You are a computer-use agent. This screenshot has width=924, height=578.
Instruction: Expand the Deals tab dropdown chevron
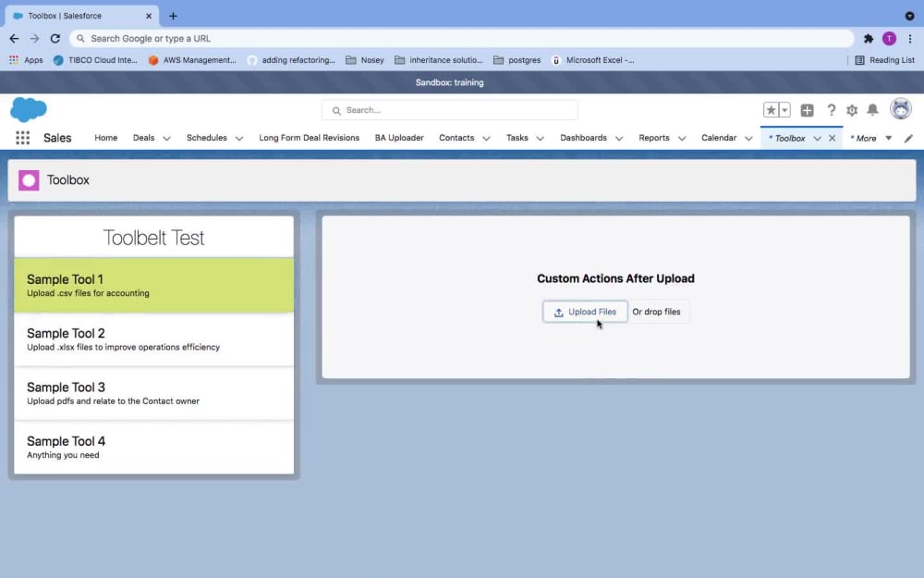click(166, 139)
